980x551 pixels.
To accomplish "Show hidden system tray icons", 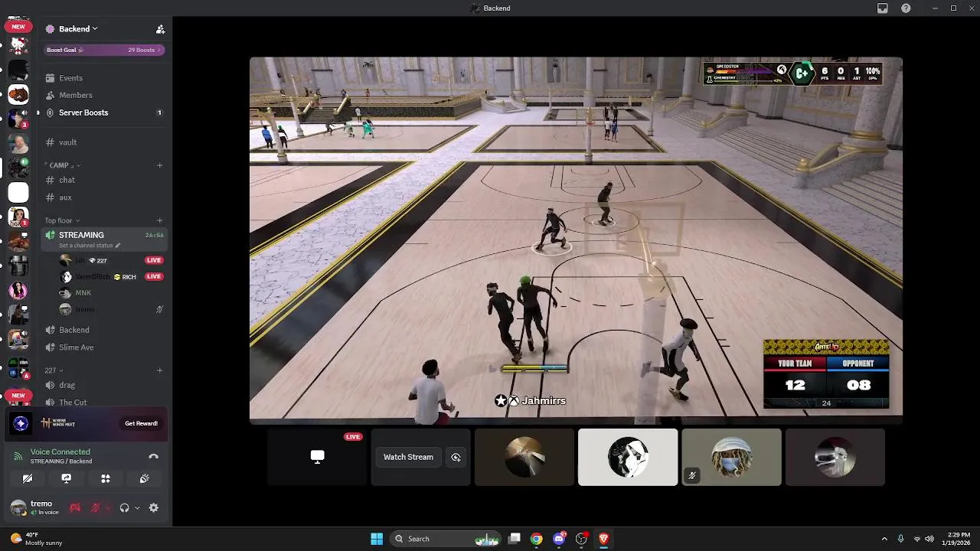I will pos(884,539).
